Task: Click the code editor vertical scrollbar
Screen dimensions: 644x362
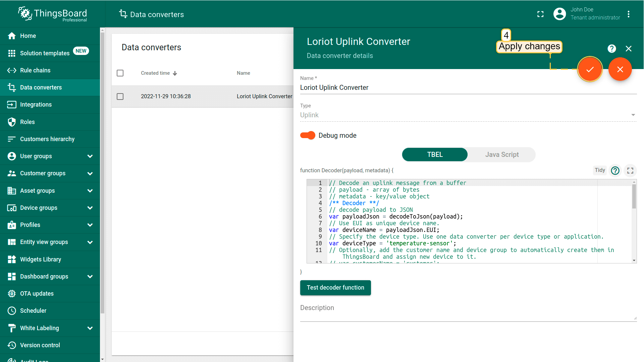Action: click(x=634, y=196)
